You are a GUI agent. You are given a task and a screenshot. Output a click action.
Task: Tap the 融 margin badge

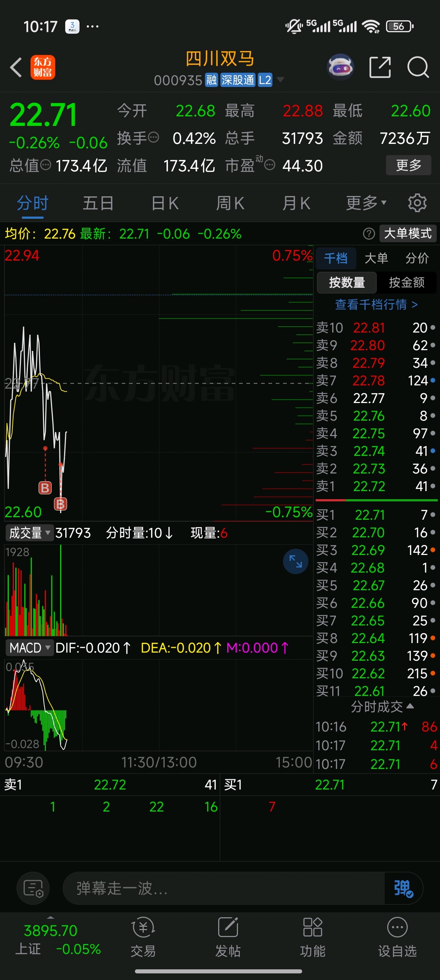(x=211, y=80)
